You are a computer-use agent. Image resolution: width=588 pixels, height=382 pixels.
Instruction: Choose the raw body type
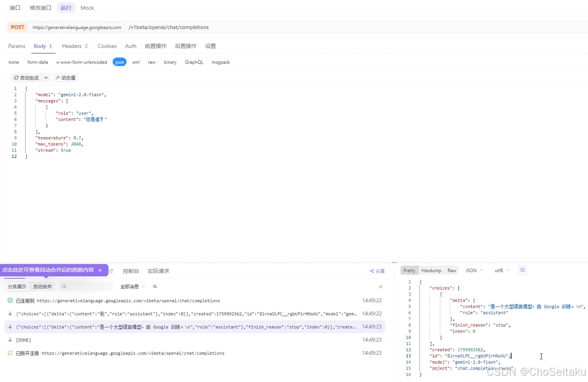coord(151,62)
